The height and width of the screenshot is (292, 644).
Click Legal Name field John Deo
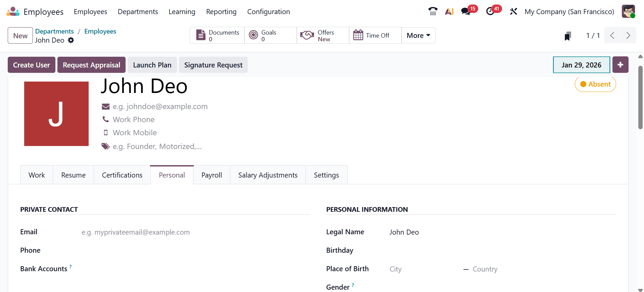coord(503,232)
